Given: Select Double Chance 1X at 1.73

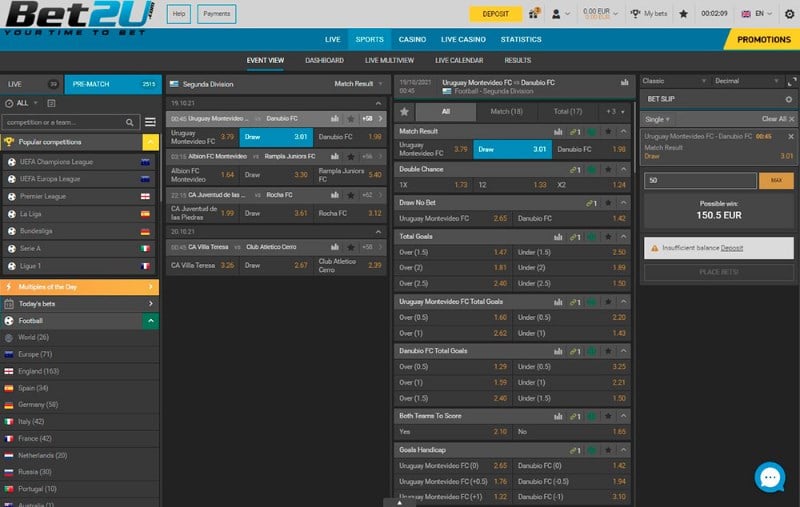Looking at the screenshot, I should [x=434, y=185].
